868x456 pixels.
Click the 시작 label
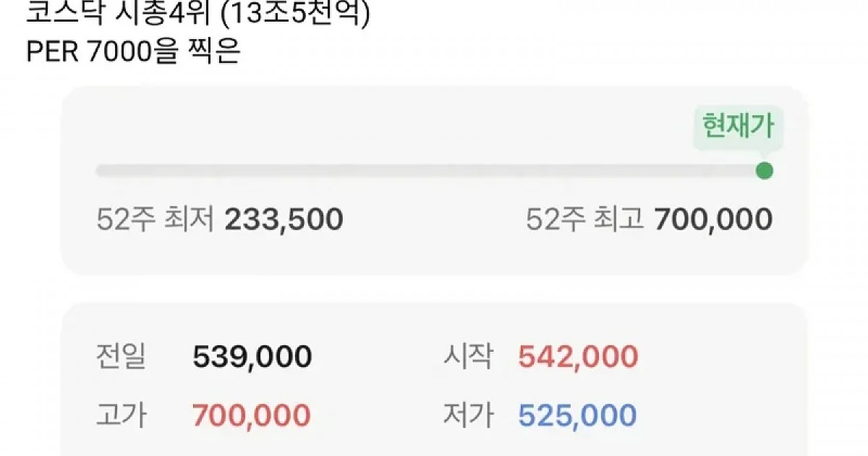[468, 357]
